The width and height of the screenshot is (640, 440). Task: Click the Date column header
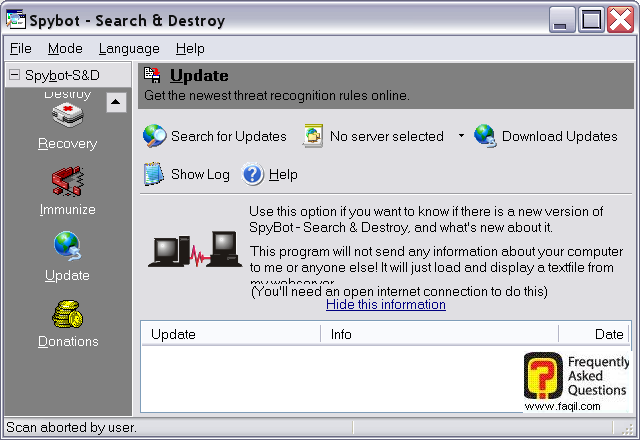click(593, 334)
